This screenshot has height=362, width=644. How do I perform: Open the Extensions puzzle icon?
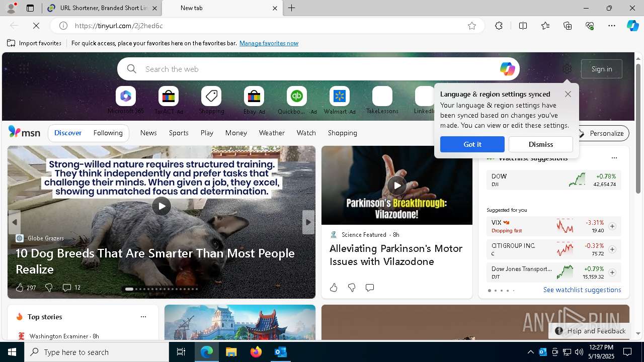pyautogui.click(x=499, y=26)
